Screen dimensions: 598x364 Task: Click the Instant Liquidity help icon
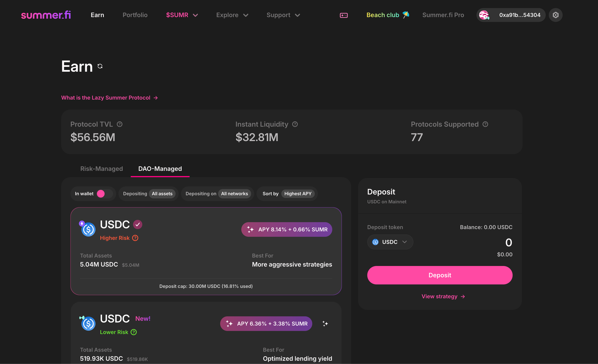pyautogui.click(x=295, y=124)
